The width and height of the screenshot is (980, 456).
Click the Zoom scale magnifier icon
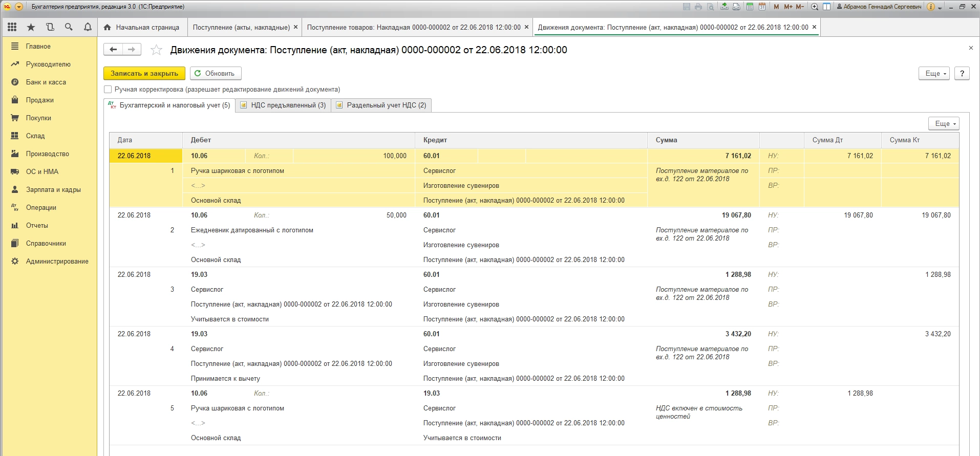tap(815, 7)
